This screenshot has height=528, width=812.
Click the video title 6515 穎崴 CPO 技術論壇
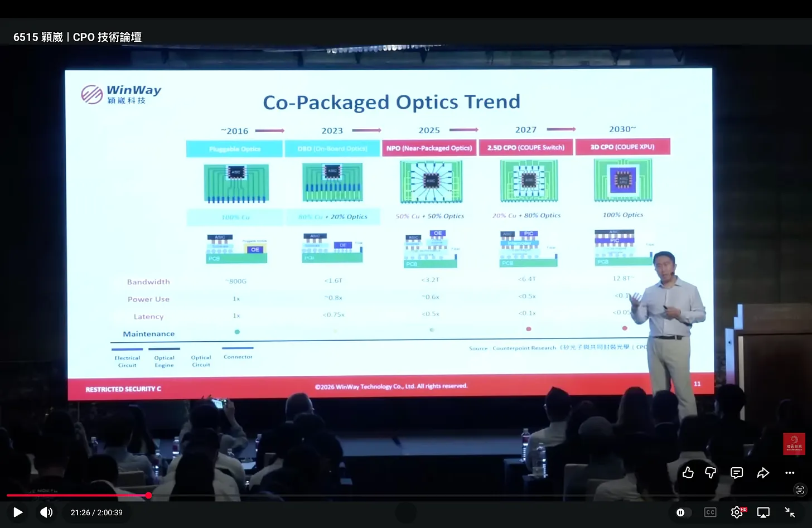78,37
